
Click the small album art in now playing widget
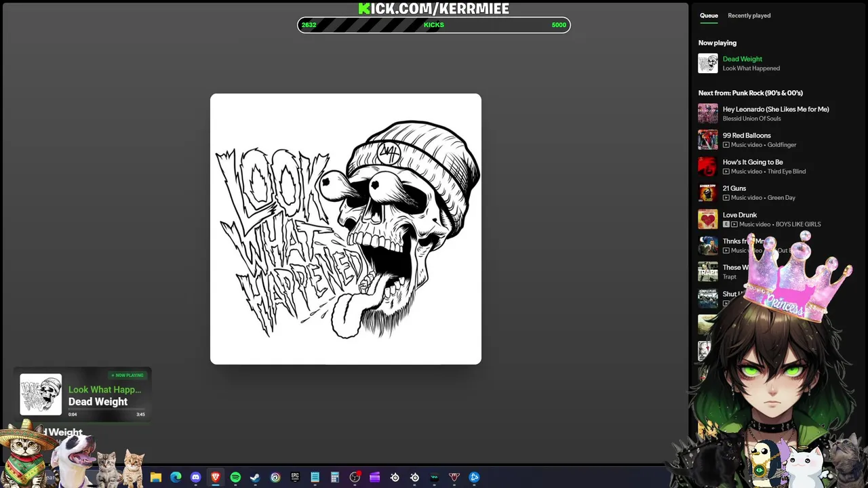tap(41, 394)
